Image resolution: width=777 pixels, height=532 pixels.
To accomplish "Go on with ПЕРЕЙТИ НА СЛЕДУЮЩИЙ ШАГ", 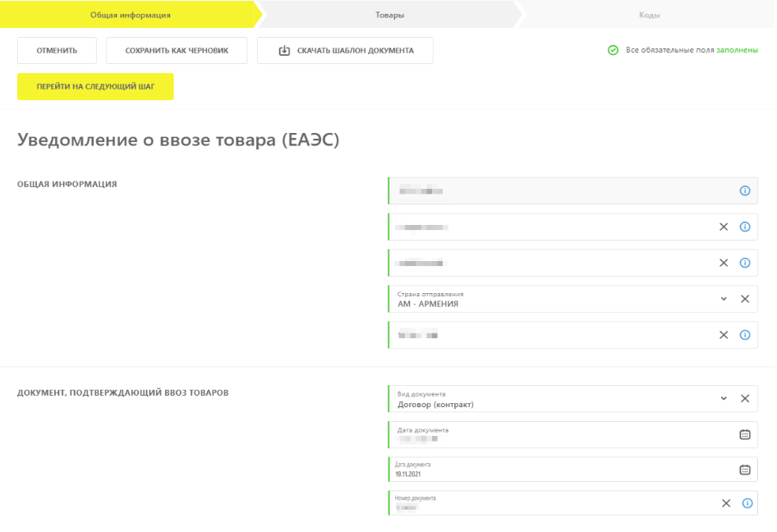I will (x=95, y=87).
